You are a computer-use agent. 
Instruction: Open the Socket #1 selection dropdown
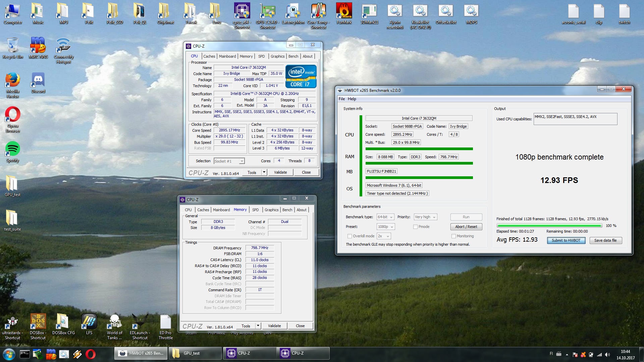click(229, 161)
